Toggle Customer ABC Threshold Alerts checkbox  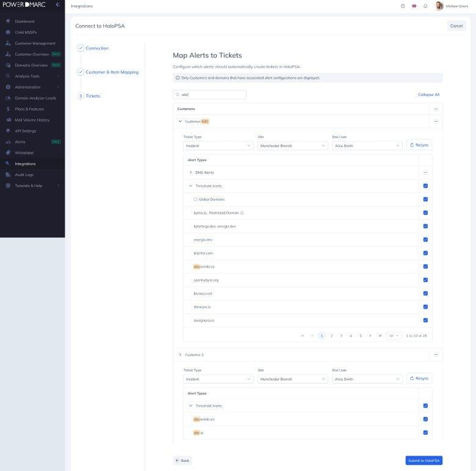[425, 186]
